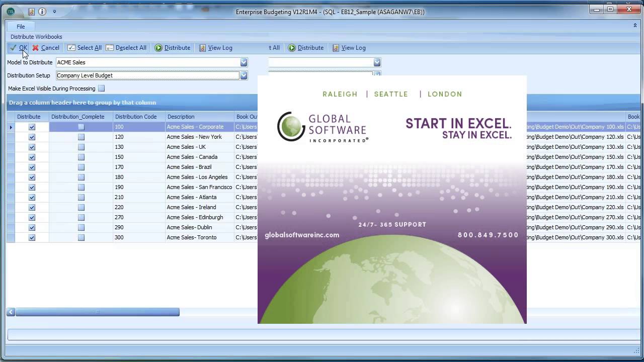Click the left arrow of horizontal scrollbar
This screenshot has width=644, height=362.
pyautogui.click(x=11, y=312)
